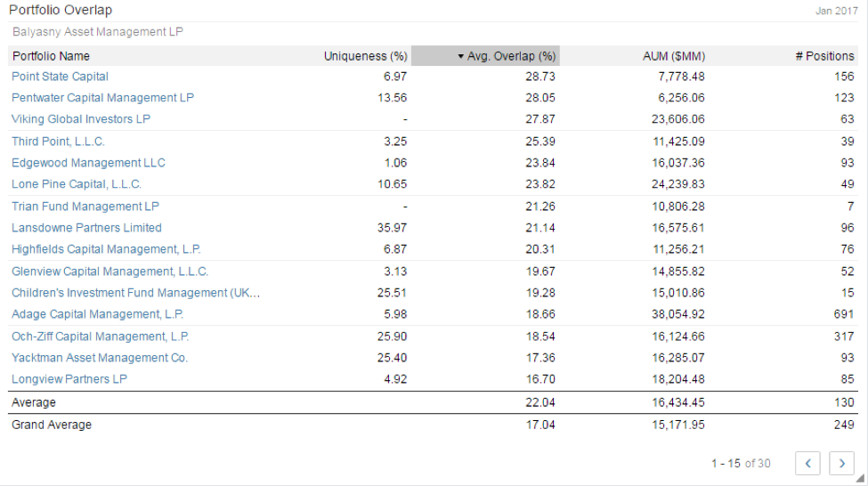Open the Lone Pine Capital, L.L.C. portfolio

77,183
